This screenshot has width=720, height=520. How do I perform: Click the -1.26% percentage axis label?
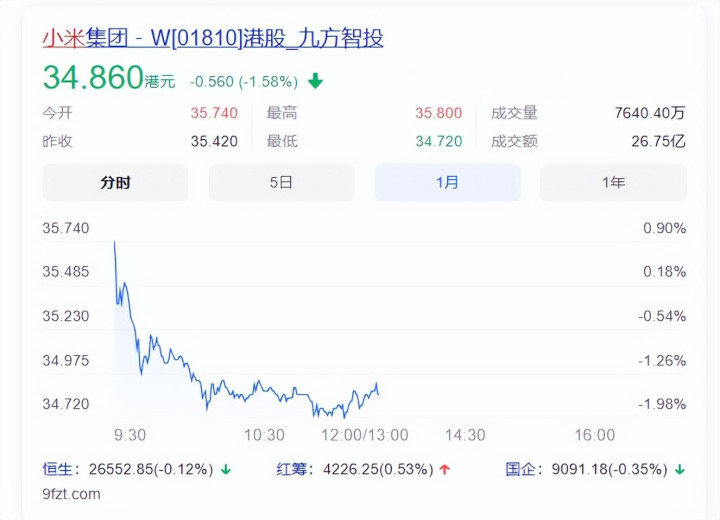pos(662,361)
